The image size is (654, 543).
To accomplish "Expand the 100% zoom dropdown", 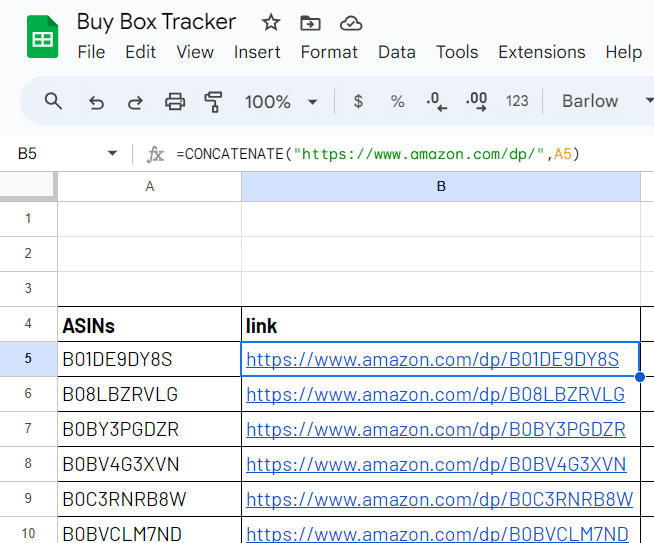I will click(312, 102).
